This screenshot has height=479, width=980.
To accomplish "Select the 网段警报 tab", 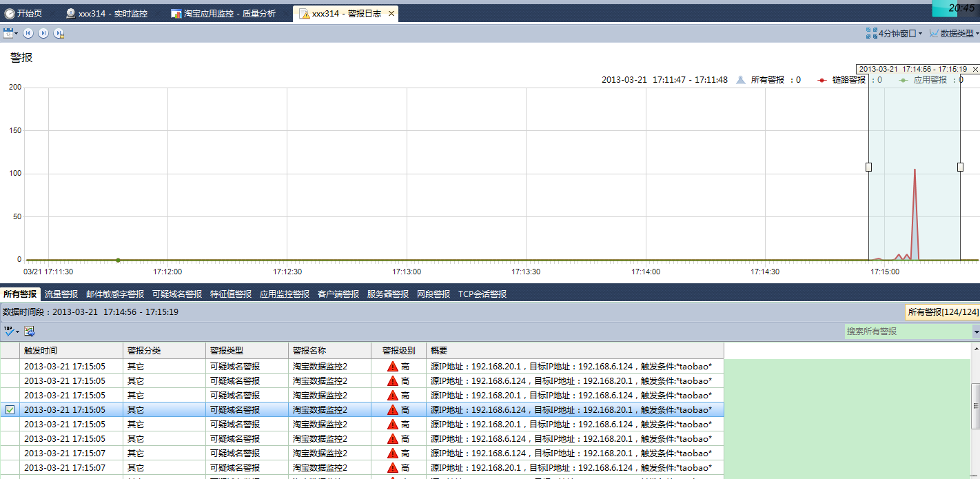I will (433, 294).
